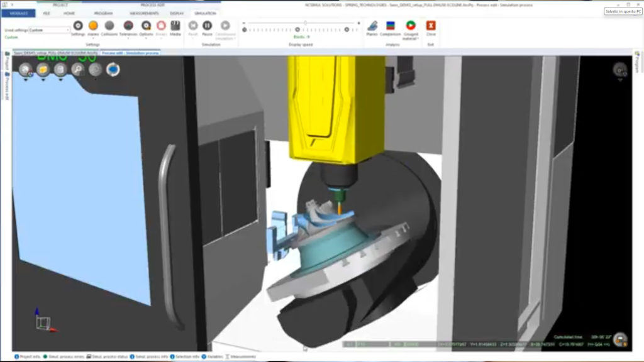Click the magnifier zoom icon in viewport
The height and width of the screenshot is (362, 644).
(x=78, y=70)
